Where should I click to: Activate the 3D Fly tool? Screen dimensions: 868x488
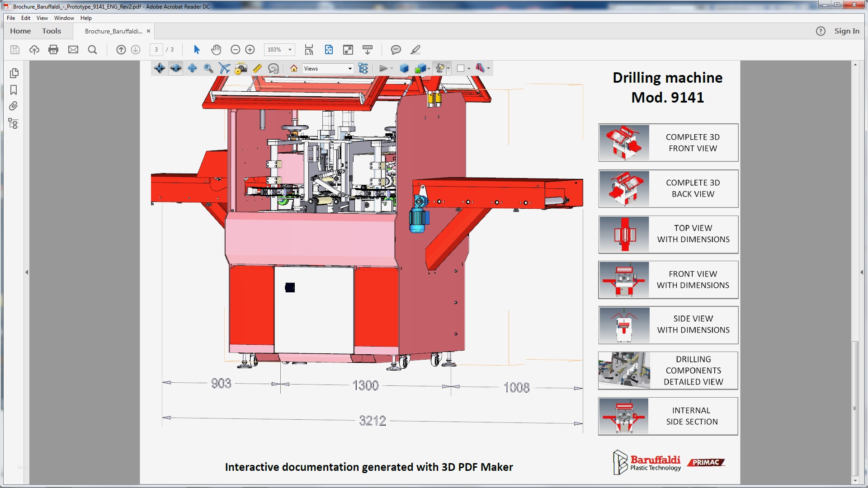(x=224, y=69)
